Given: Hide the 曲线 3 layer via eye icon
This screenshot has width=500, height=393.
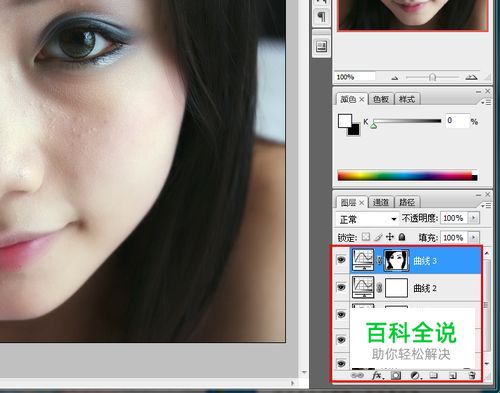Looking at the screenshot, I should tap(341, 260).
